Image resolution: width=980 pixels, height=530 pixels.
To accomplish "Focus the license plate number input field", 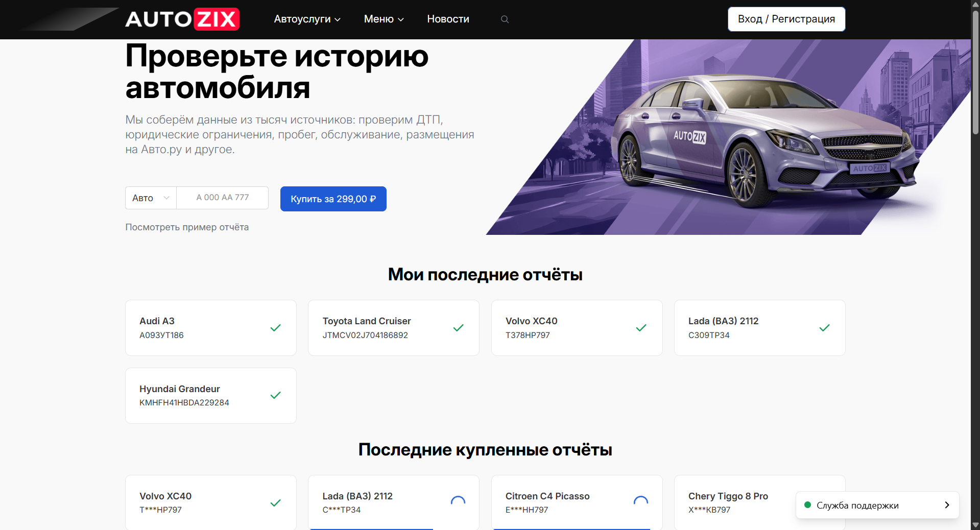I will [222, 198].
